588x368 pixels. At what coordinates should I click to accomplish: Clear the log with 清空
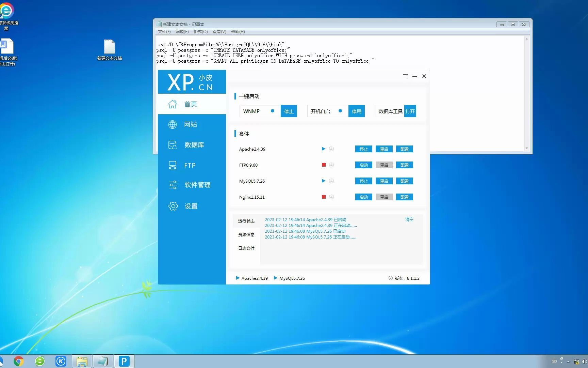pyautogui.click(x=409, y=219)
